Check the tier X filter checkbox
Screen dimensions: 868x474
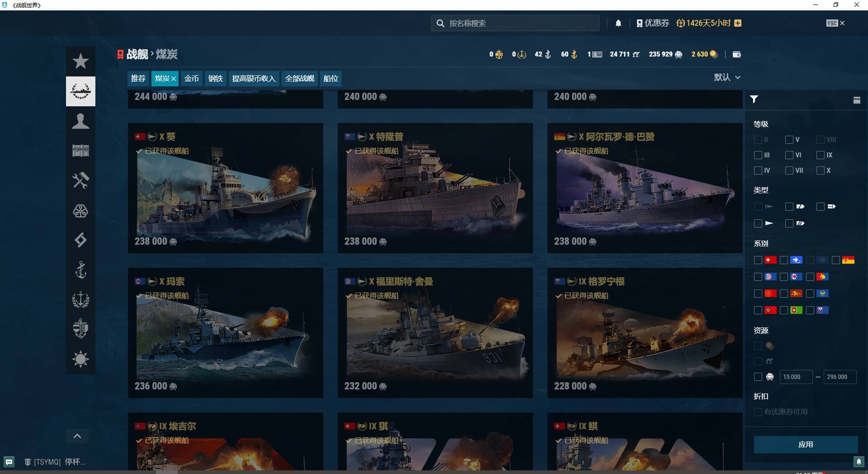point(821,171)
